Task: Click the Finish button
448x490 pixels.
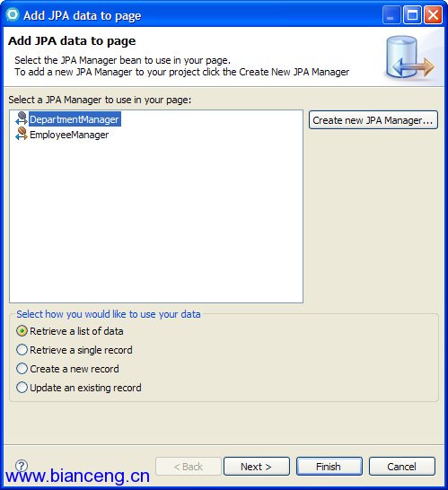Action: 329,467
